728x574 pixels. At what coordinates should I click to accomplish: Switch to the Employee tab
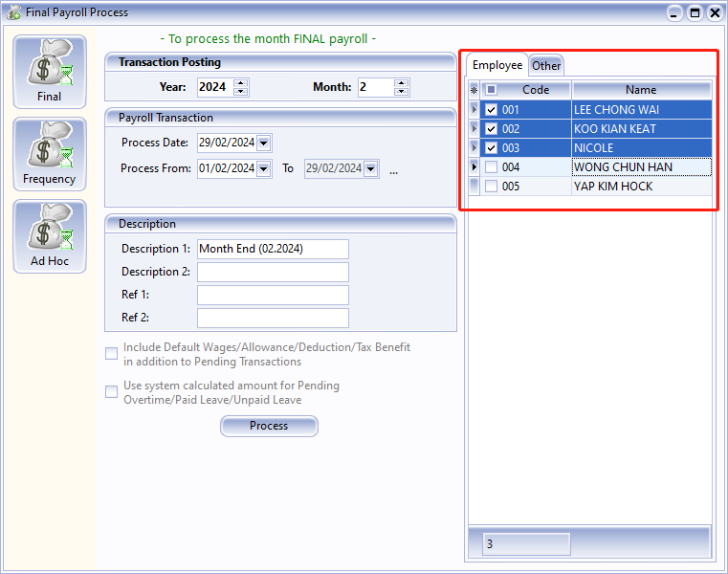pos(497,65)
